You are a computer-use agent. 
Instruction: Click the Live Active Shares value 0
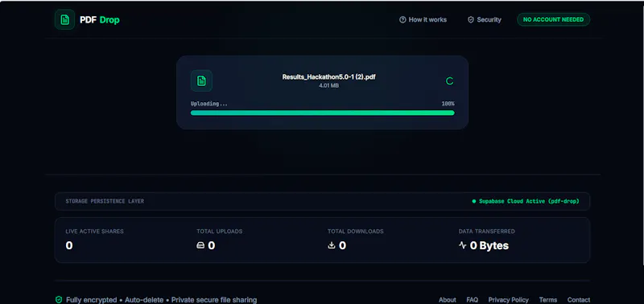coord(69,245)
